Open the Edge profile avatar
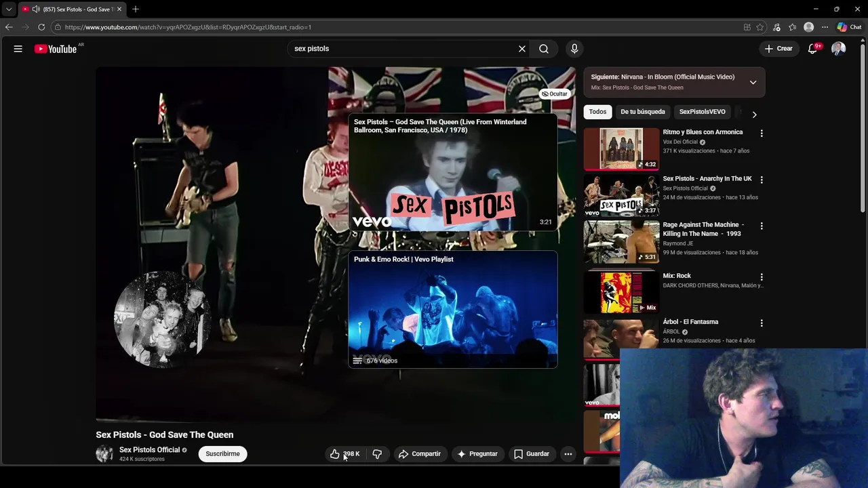 808,27
